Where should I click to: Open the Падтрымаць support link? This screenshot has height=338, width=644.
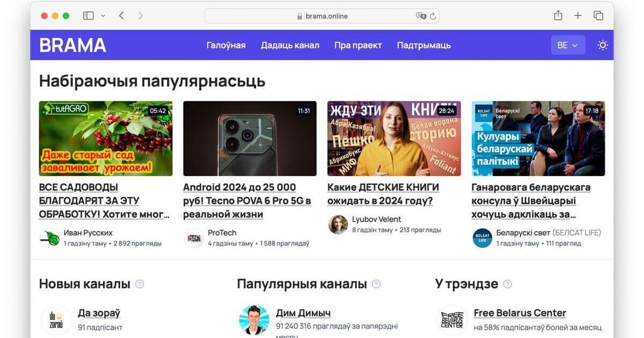click(423, 45)
